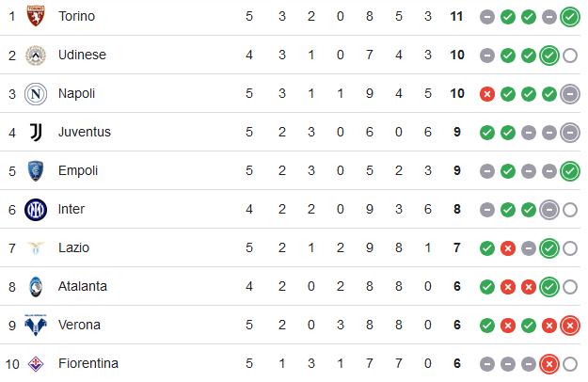Select the Napoli club badge
This screenshot has height=382, width=588.
coord(36,94)
